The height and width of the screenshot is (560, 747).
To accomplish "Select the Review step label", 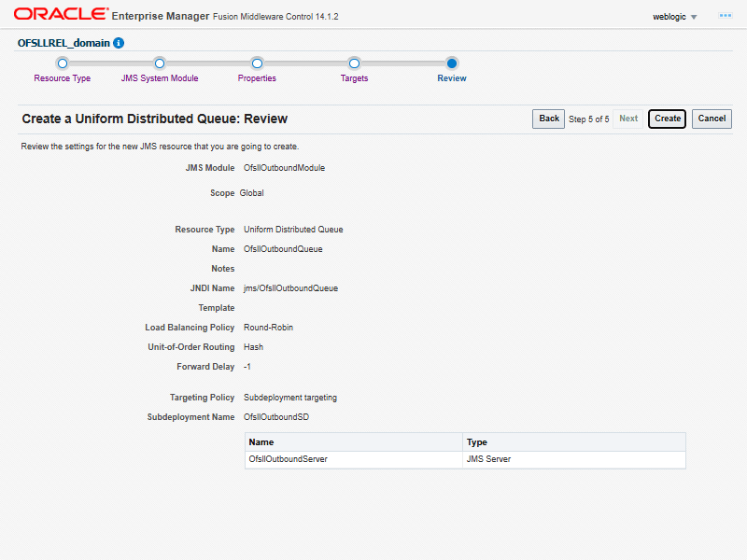I will 452,78.
